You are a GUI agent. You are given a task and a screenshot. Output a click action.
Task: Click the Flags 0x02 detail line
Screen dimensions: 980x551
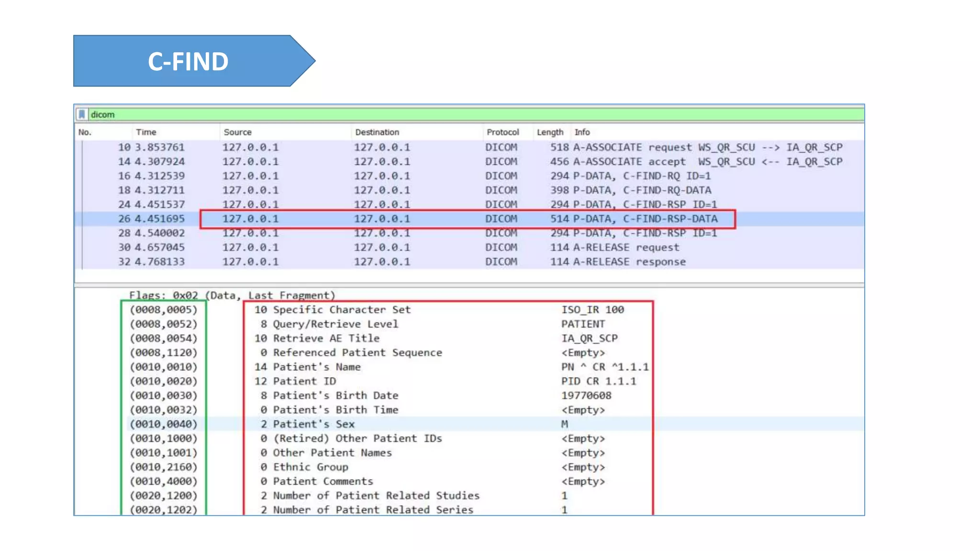pyautogui.click(x=232, y=295)
